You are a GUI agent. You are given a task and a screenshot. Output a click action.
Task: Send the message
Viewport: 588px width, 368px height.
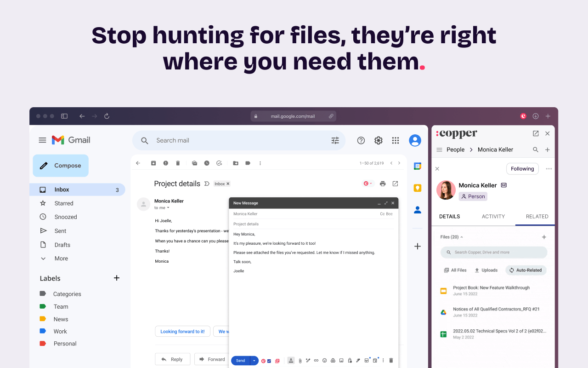pyautogui.click(x=240, y=361)
